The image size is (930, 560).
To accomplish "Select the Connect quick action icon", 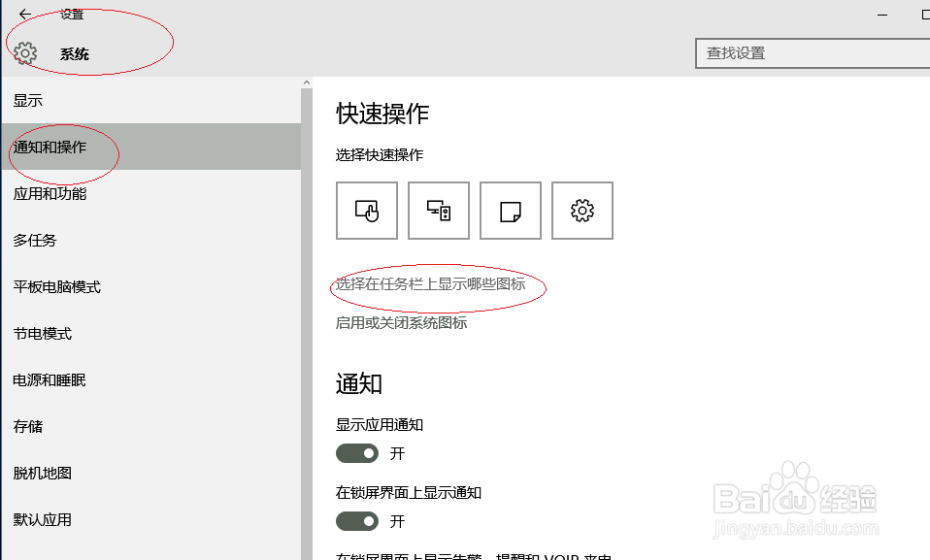I will [438, 210].
